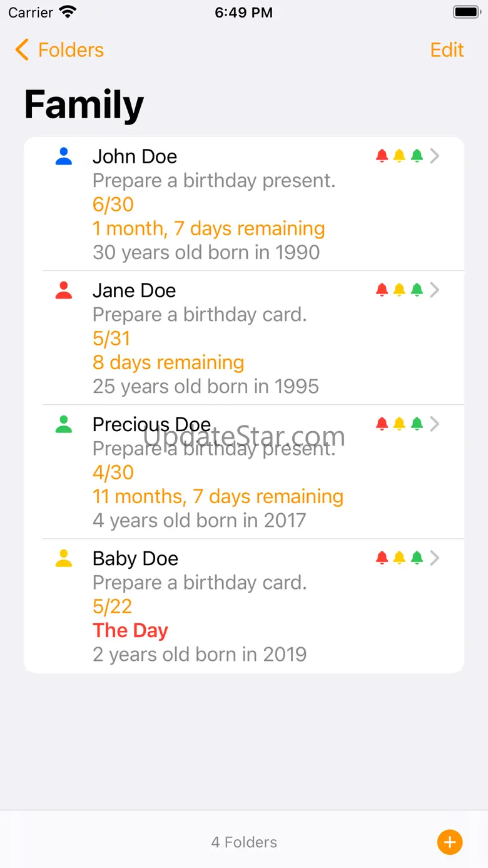Tap the red bell in Baby Doe's row
The width and height of the screenshot is (488, 868).
click(382, 558)
